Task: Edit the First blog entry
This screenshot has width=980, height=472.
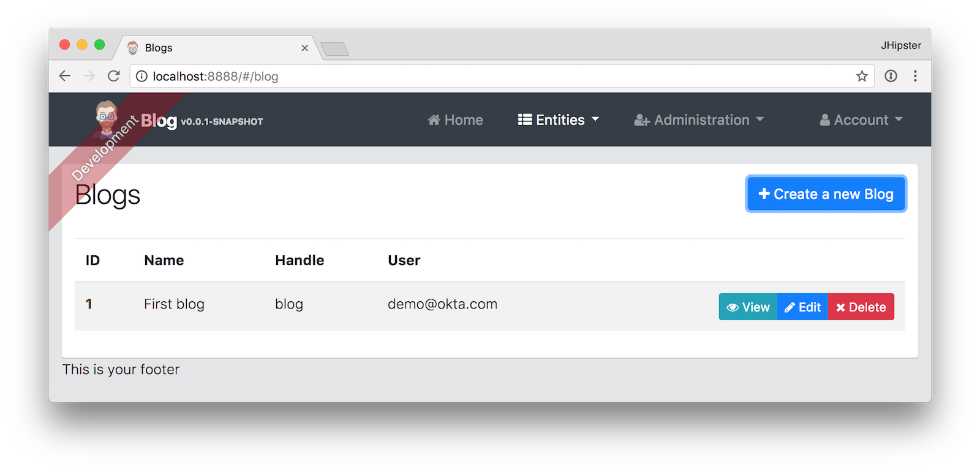Action: point(802,307)
